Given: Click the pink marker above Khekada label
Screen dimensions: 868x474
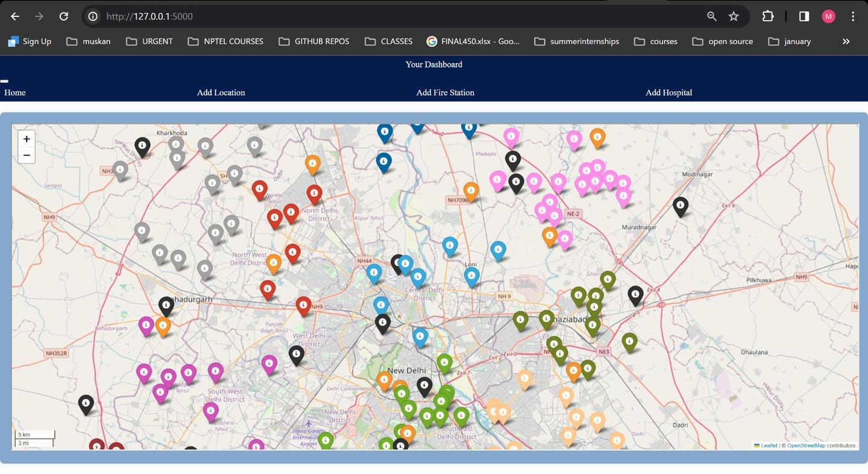Looking at the screenshot, I should (511, 138).
